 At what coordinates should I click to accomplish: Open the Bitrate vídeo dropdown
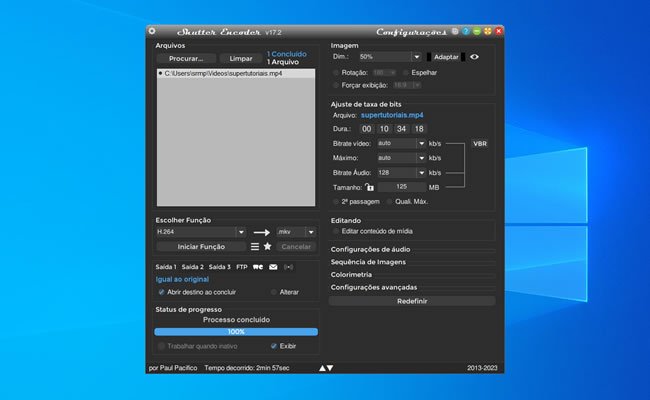coord(422,143)
